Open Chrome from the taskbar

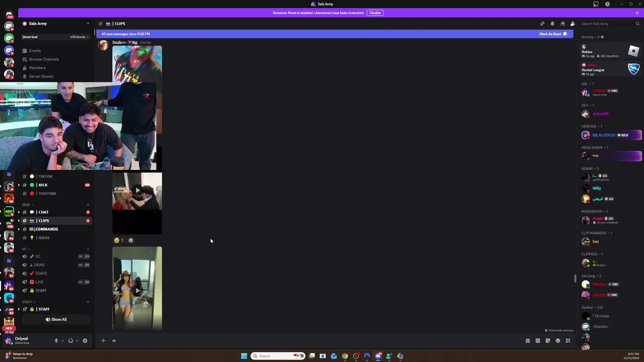click(345, 356)
